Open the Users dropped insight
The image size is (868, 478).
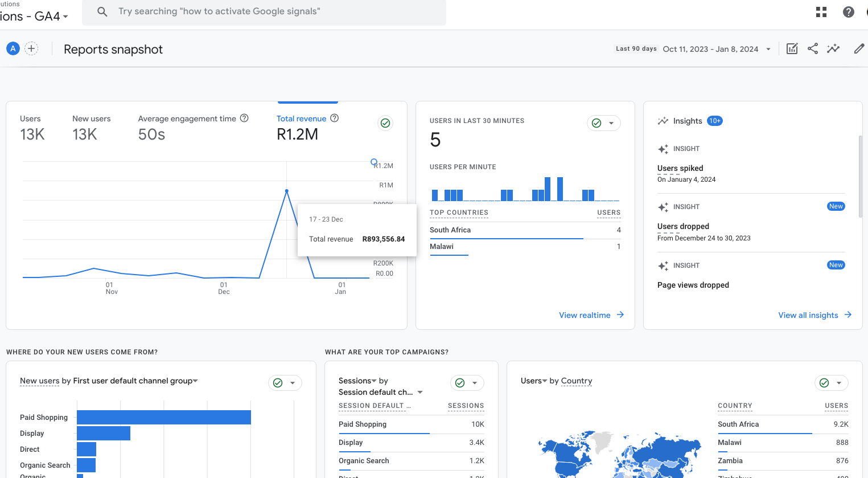click(683, 226)
